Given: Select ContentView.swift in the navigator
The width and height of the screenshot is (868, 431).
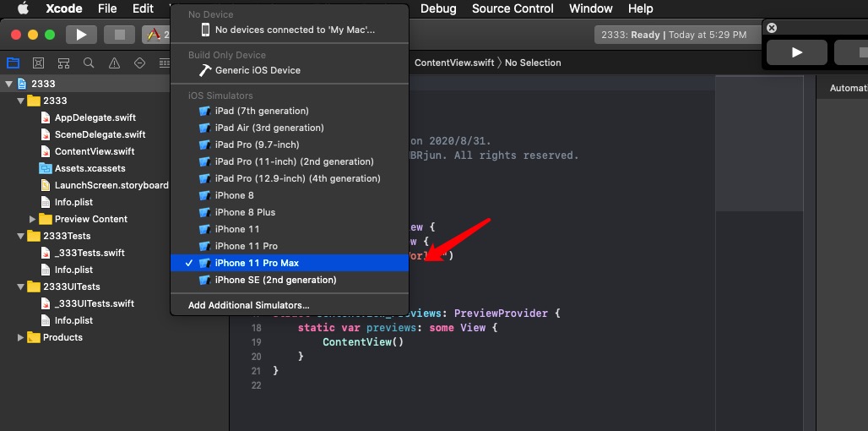Looking at the screenshot, I should 95,151.
